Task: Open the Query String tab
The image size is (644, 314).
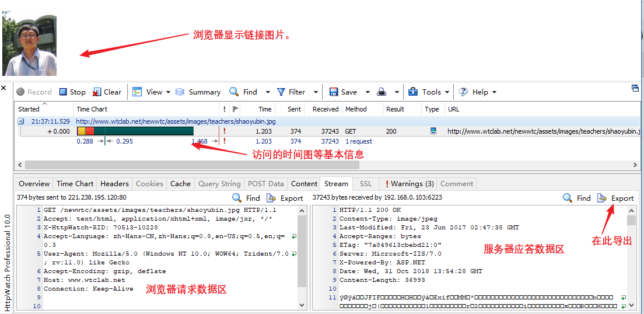Action: [219, 184]
